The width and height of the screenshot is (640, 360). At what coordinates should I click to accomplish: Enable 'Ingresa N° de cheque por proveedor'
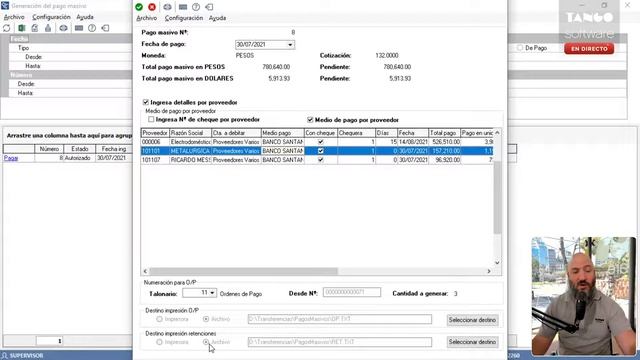(151, 119)
